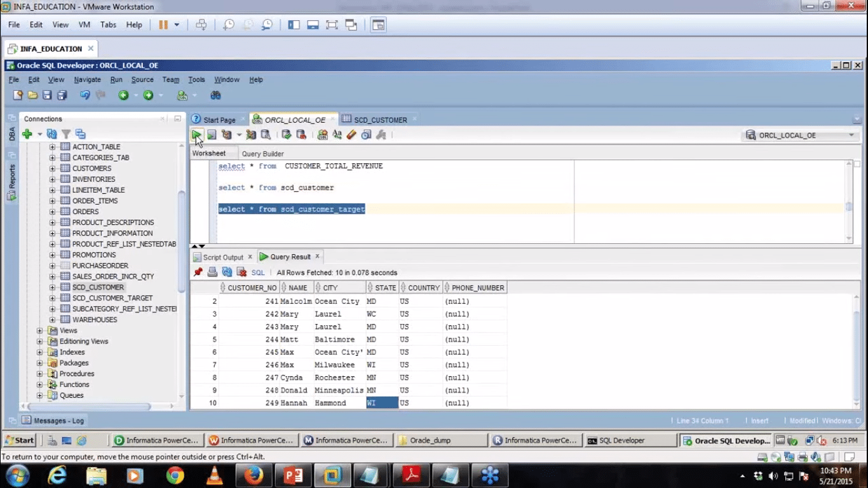Viewport: 868px width, 488px height.
Task: Refresh the fetched query results
Action: click(x=226, y=271)
